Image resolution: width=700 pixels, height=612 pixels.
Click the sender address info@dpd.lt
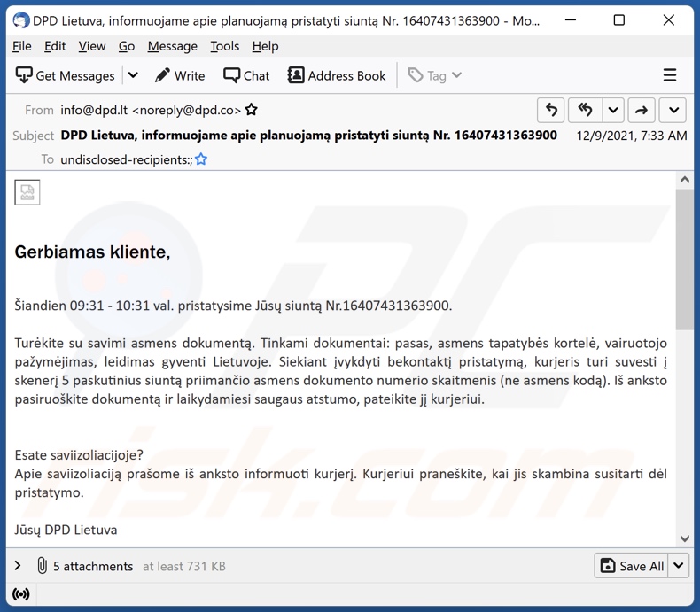(x=151, y=110)
